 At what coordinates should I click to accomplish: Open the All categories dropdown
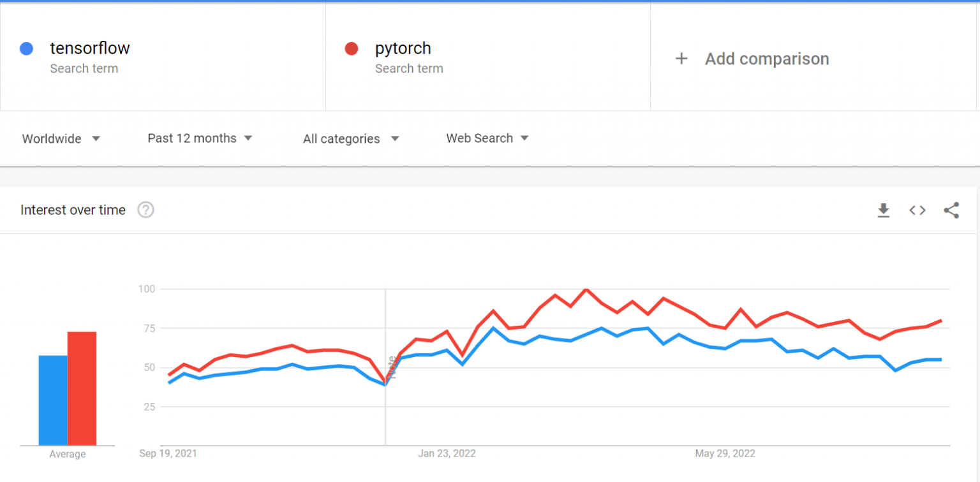pos(350,138)
